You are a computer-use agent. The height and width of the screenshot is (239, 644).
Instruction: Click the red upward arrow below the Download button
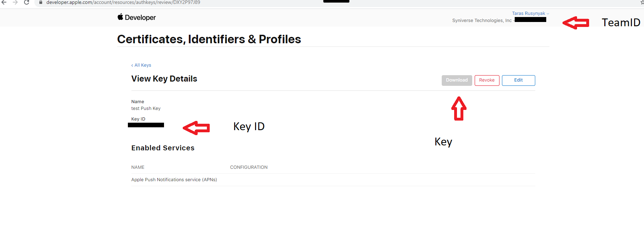point(459,109)
